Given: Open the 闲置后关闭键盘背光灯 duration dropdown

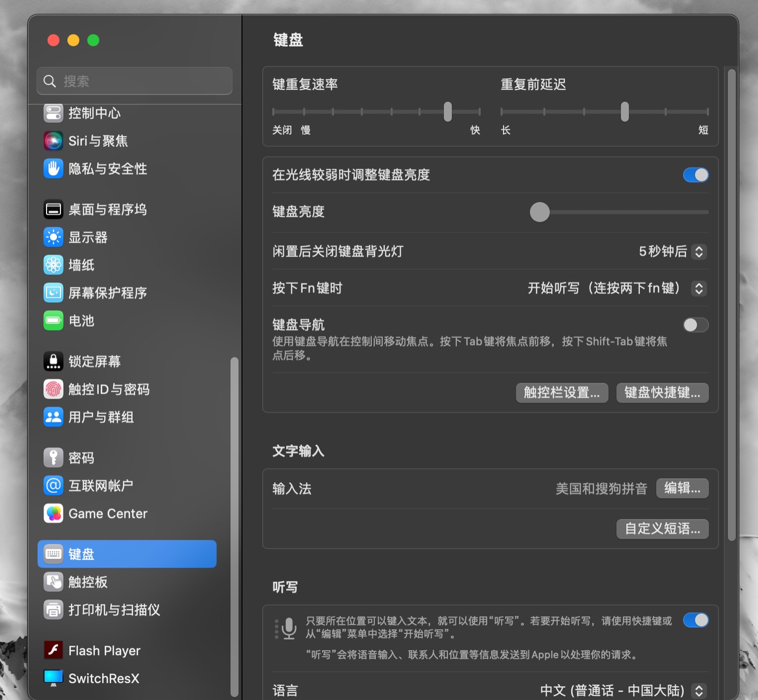Looking at the screenshot, I should click(x=699, y=252).
